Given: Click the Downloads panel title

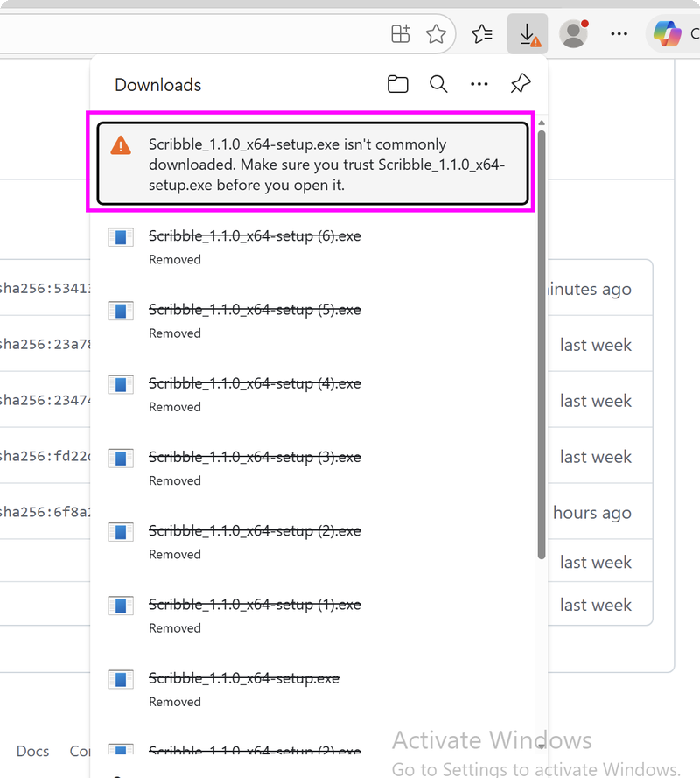Looking at the screenshot, I should tap(157, 85).
